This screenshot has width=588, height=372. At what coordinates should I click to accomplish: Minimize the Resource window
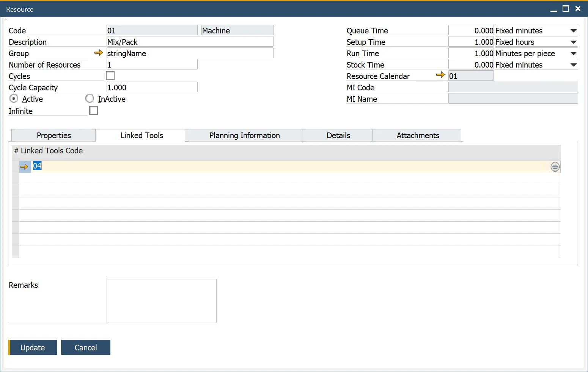point(553,9)
